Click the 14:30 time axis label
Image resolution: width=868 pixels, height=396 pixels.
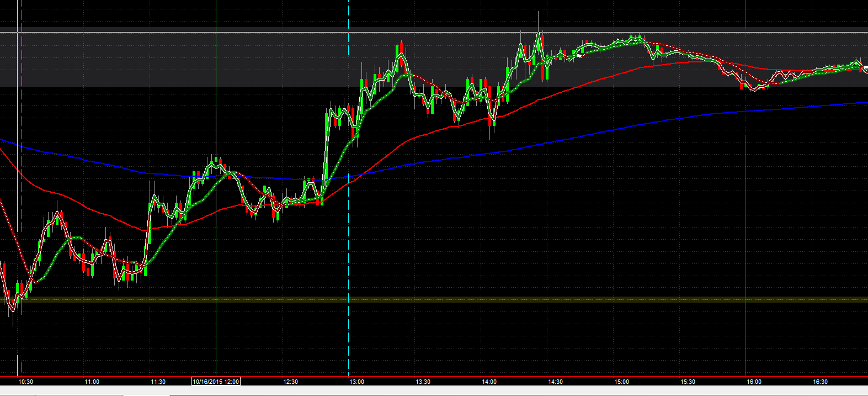point(555,382)
